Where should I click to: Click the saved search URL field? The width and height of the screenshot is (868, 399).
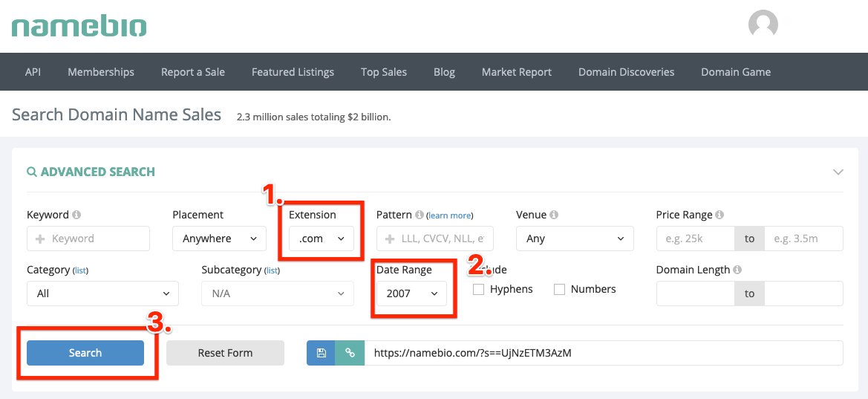pos(604,353)
